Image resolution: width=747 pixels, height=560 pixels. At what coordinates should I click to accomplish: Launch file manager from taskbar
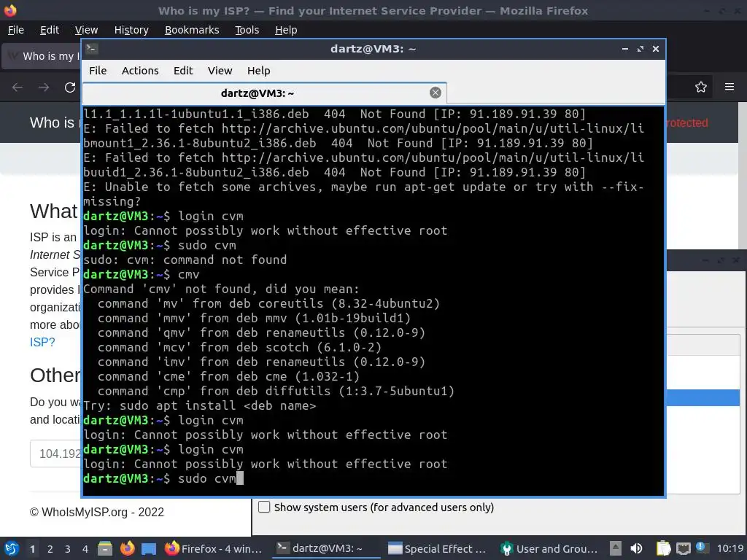coord(105,549)
